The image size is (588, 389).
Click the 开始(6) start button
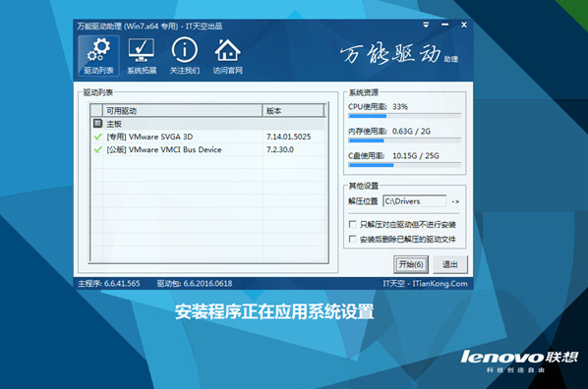click(411, 264)
